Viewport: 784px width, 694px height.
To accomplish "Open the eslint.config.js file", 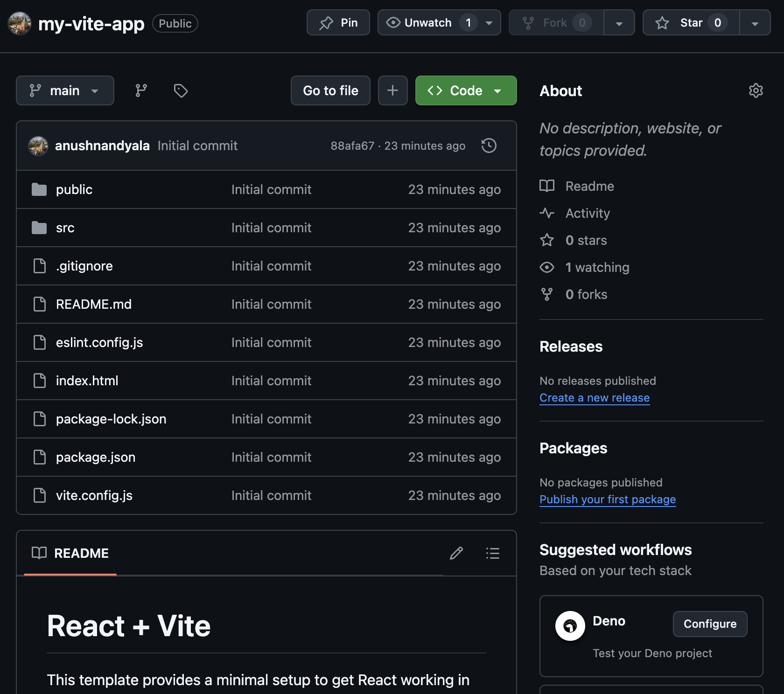I will coord(99,342).
